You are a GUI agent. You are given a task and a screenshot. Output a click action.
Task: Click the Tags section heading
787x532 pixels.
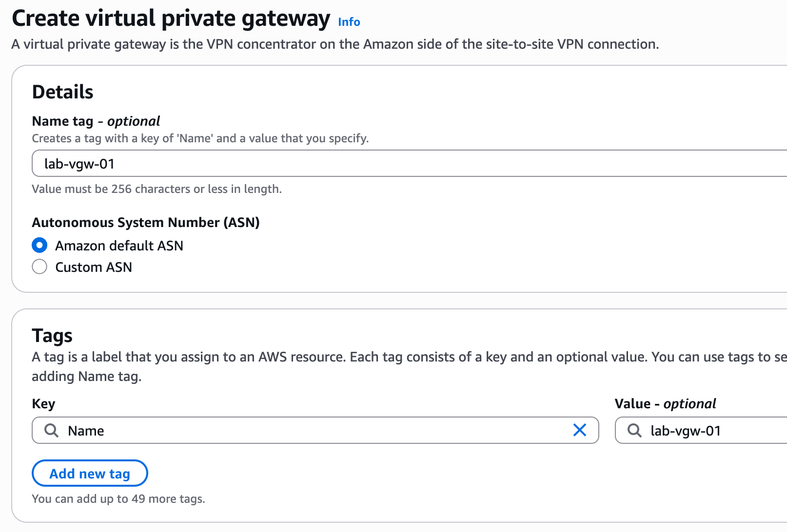point(52,336)
